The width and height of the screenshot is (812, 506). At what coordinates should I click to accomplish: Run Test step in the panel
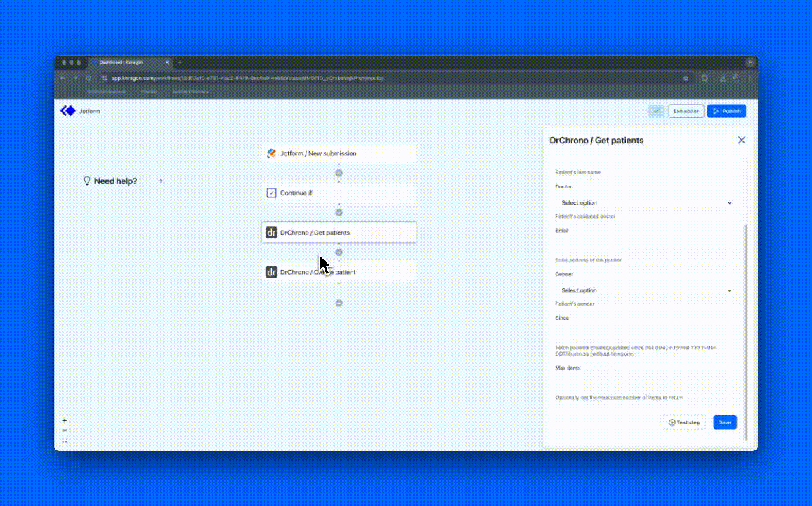pyautogui.click(x=683, y=422)
